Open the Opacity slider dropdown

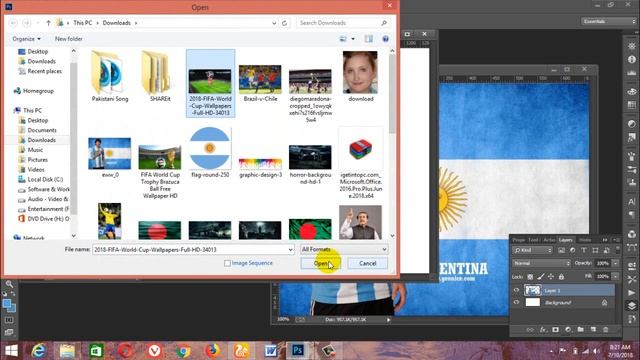pyautogui.click(x=616, y=263)
